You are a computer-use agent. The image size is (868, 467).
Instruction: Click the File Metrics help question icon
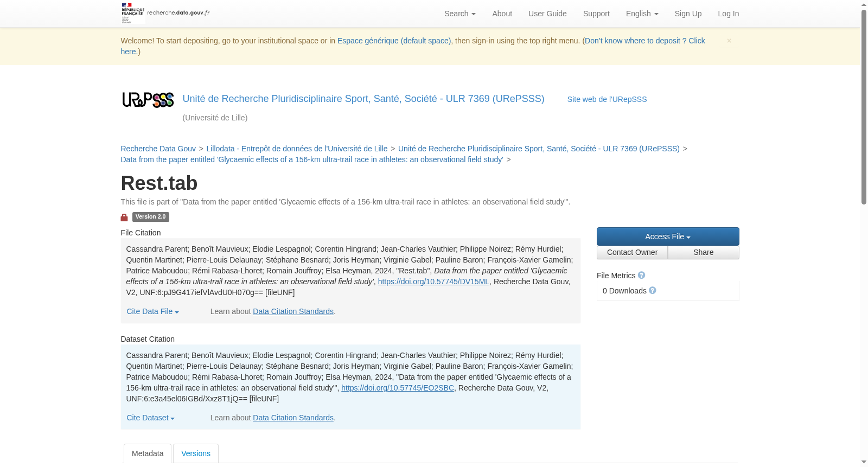(641, 276)
